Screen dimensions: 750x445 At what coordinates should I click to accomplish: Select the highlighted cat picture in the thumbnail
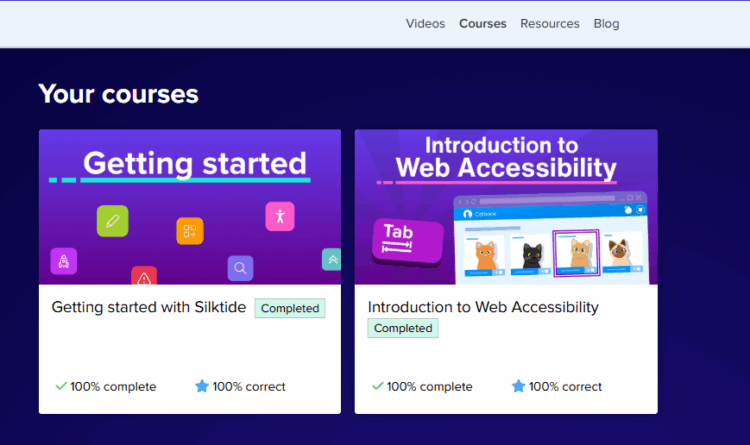[575, 254]
